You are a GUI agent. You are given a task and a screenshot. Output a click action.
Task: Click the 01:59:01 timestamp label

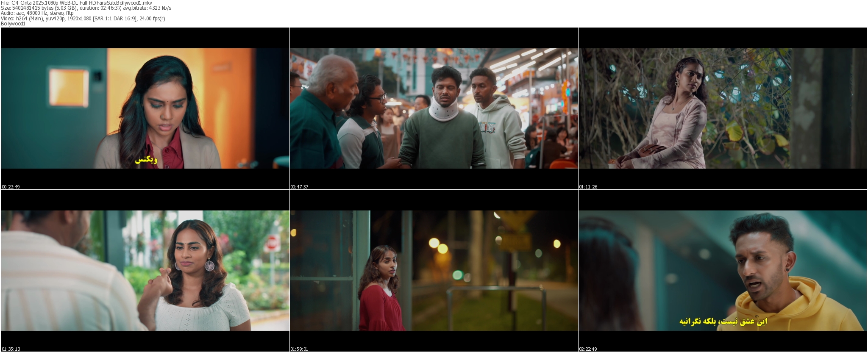(x=300, y=349)
